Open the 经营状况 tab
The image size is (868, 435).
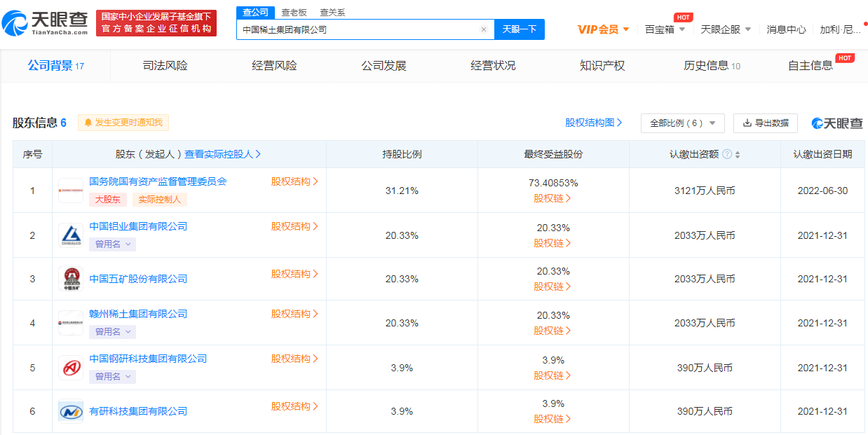[493, 66]
